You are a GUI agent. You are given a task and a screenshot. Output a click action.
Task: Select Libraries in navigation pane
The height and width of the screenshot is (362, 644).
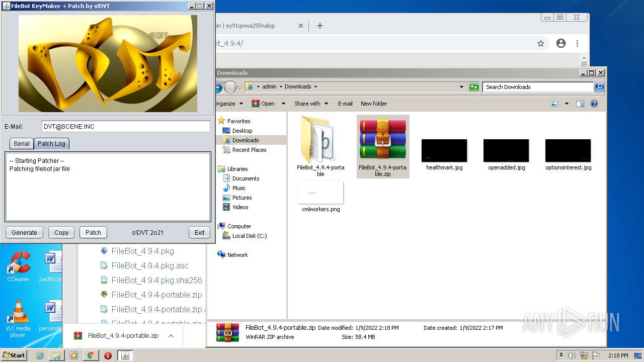point(237,169)
